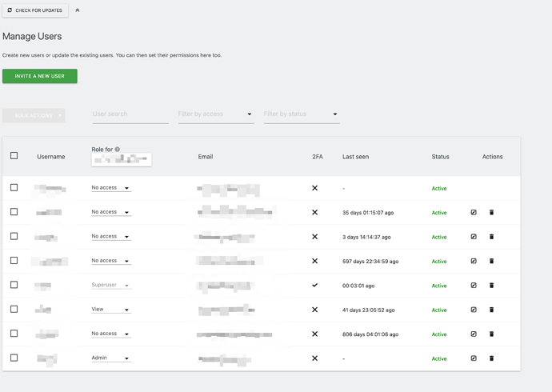
Task: Toggle the select-all checkbox in table header
Action: pyautogui.click(x=14, y=155)
